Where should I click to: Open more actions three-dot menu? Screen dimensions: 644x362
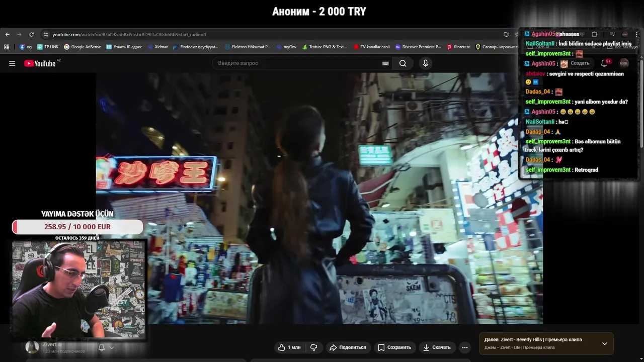tap(465, 347)
